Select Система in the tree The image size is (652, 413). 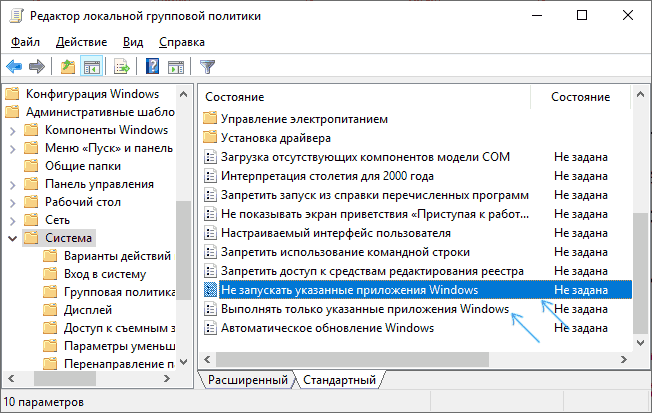coord(69,238)
